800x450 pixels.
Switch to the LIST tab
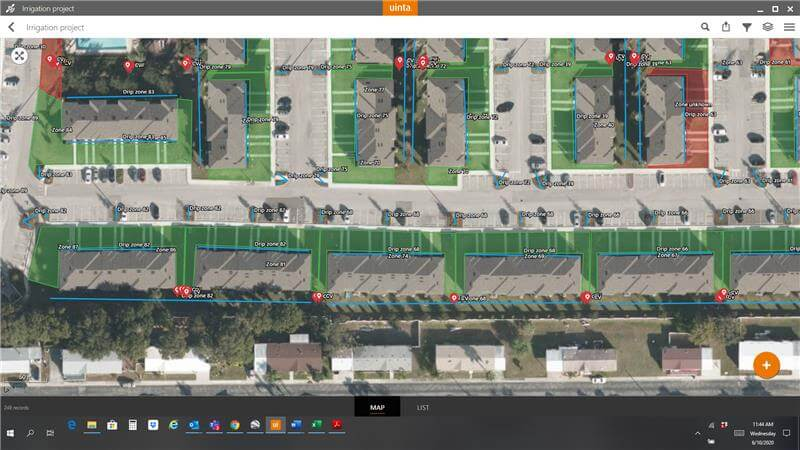[x=423, y=407]
